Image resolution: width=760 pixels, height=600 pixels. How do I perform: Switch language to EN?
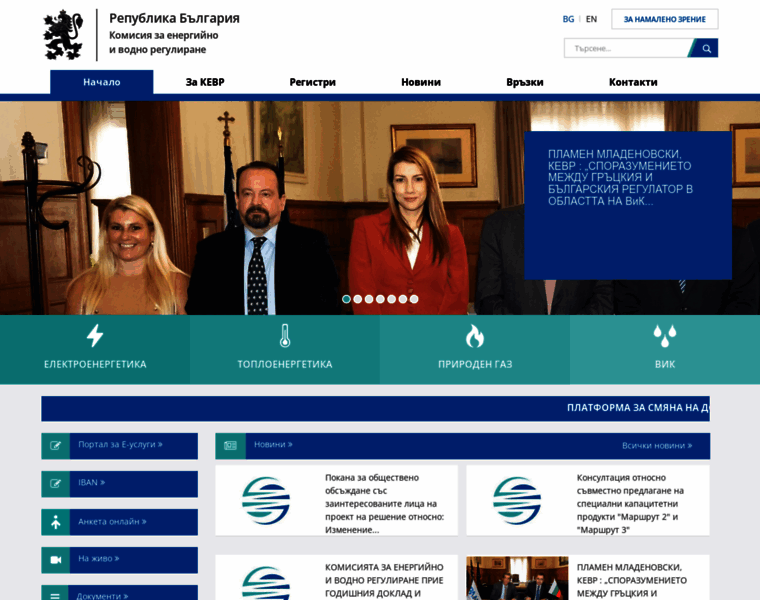tap(591, 19)
